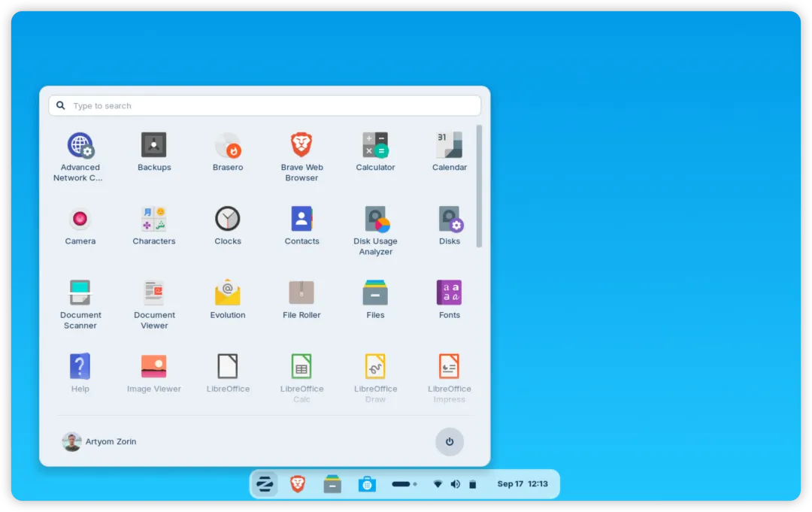This screenshot has width=812, height=512.
Task: Click the volume speaker icon
Action: (455, 484)
